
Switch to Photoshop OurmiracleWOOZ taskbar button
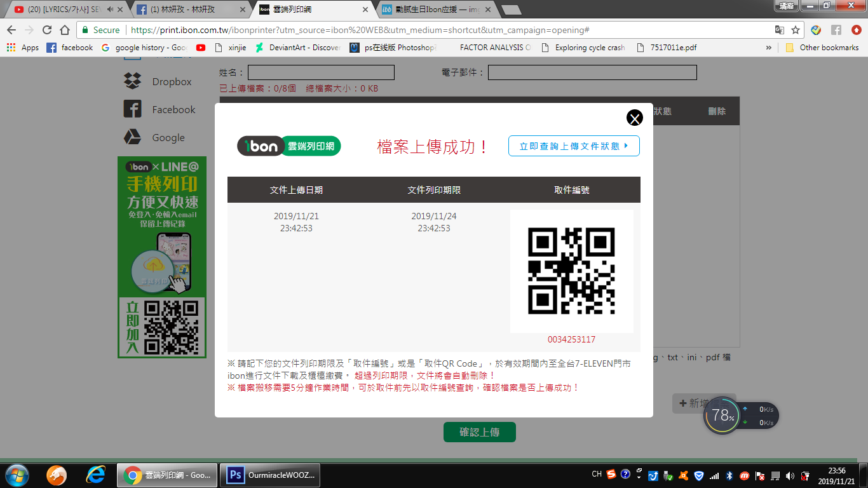coord(270,475)
